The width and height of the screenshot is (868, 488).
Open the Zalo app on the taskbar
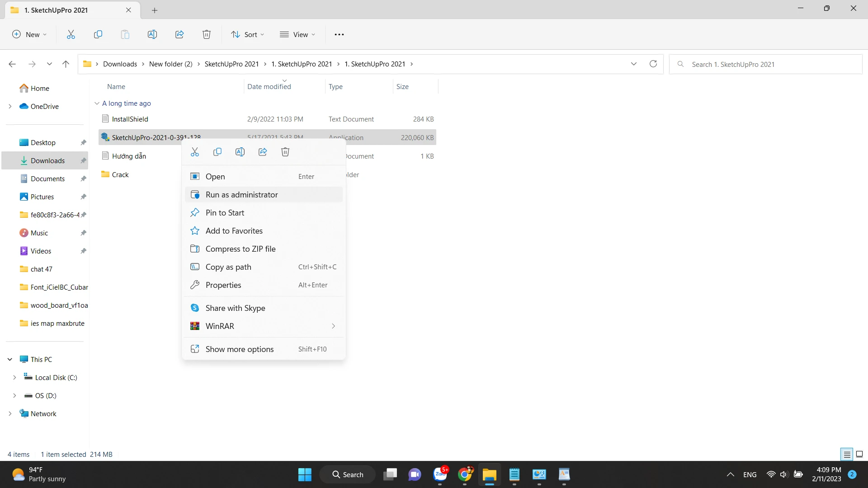(440, 474)
